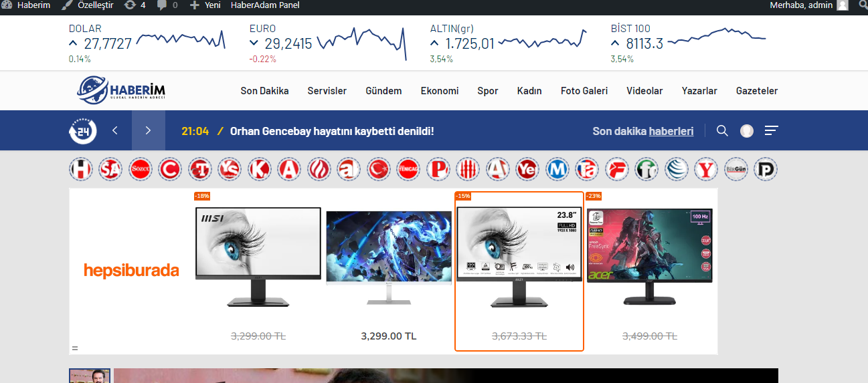Open the comments bubble showing 0
Viewport: 868px width, 383px height.
coord(167,5)
